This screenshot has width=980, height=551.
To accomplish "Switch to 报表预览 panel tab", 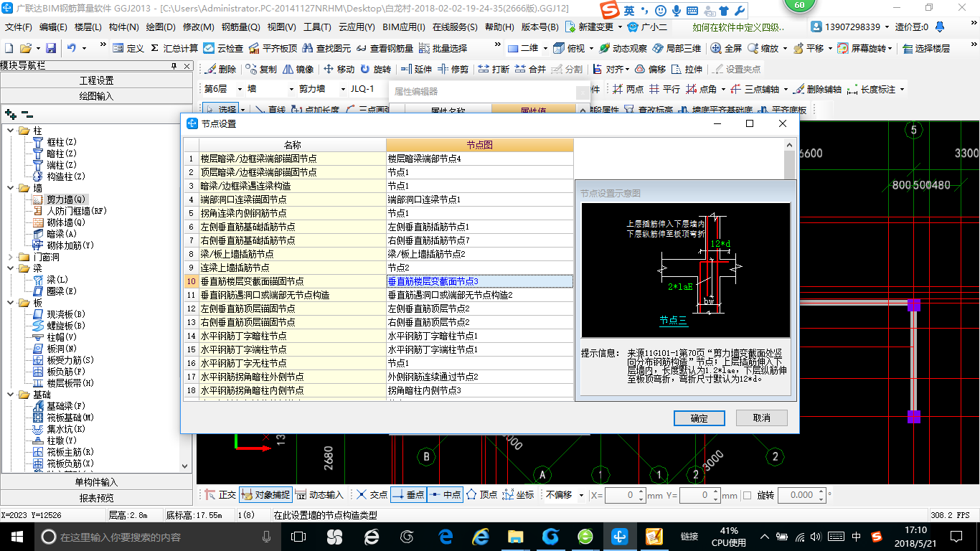I will click(96, 498).
